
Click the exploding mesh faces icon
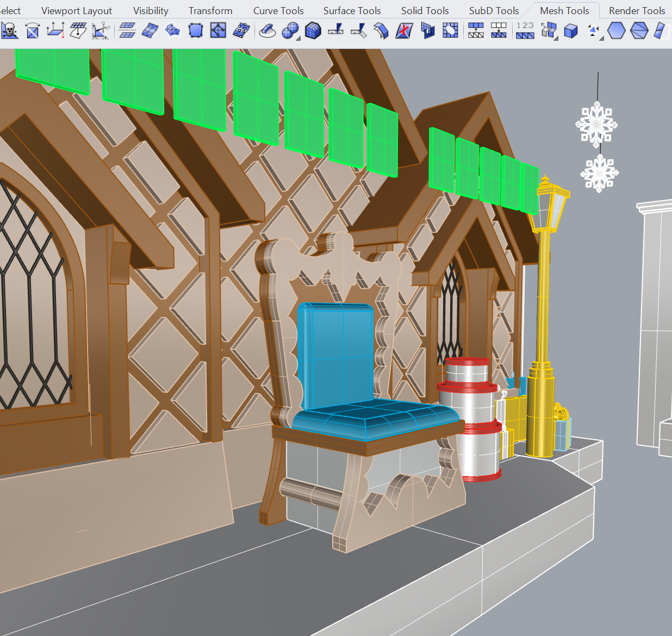[549, 30]
